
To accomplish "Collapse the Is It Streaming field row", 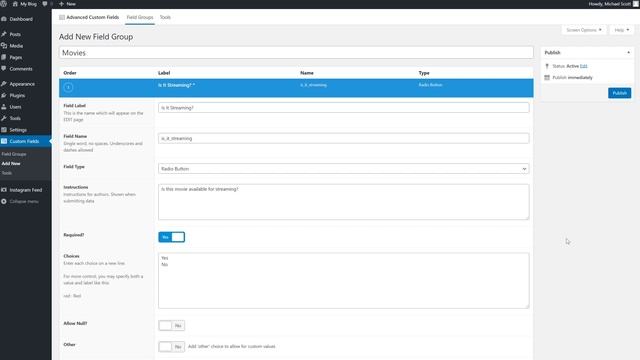I will (x=296, y=88).
